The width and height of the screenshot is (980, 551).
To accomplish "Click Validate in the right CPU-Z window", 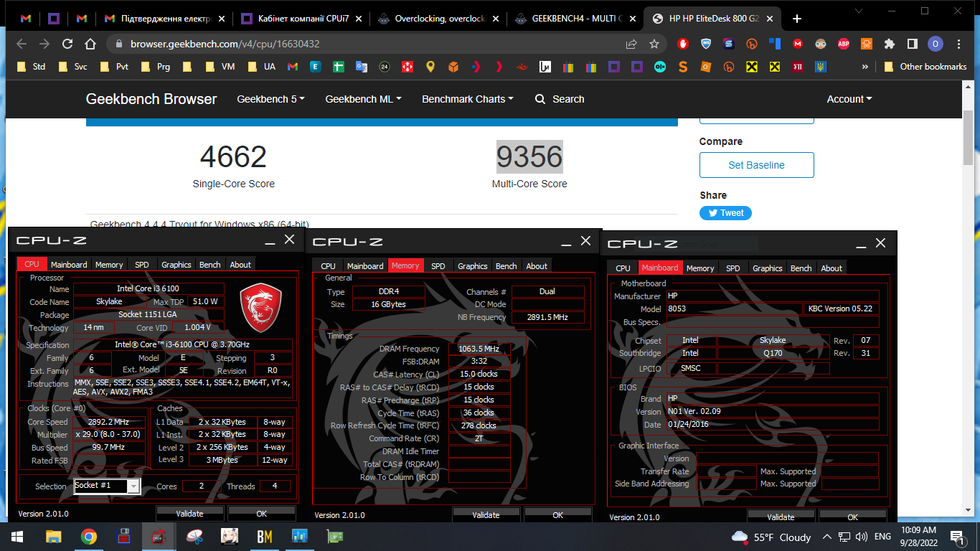I will (x=781, y=517).
